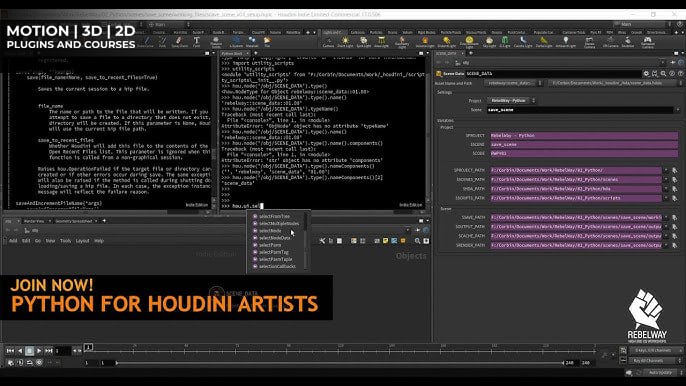Click the Spot Light shelf tool
The width and height of the screenshot is (686, 386).
point(363,42)
